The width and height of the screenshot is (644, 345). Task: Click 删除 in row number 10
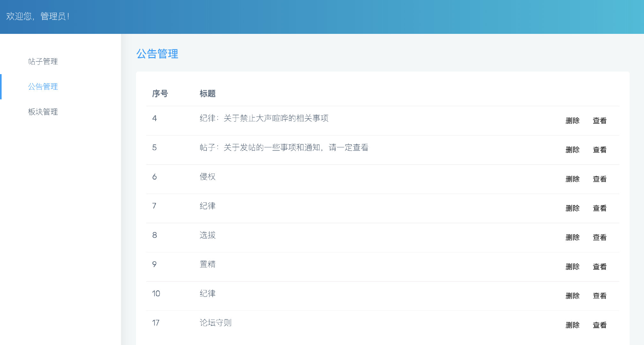pyautogui.click(x=572, y=296)
